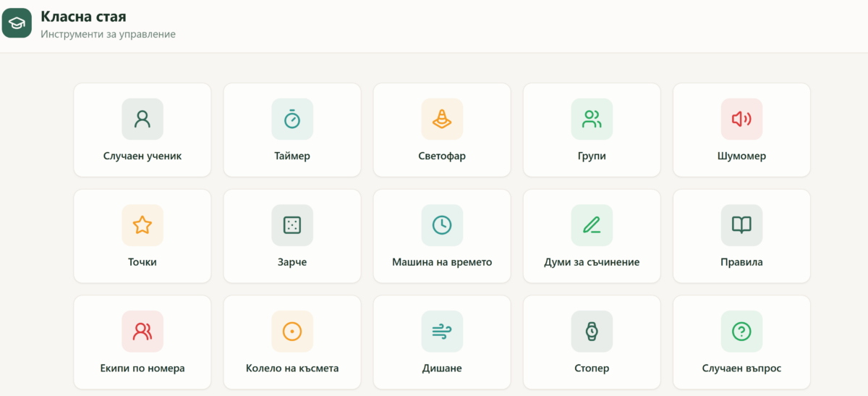Click the Думи за съчинение pencil icon
868x396 pixels.
point(592,225)
